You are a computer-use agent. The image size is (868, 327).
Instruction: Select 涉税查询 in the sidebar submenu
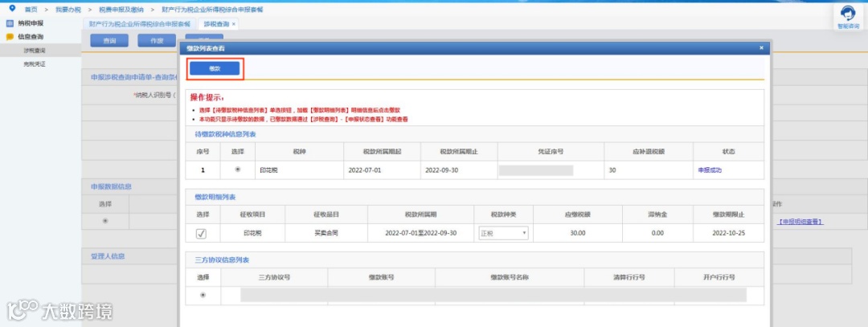click(35, 51)
